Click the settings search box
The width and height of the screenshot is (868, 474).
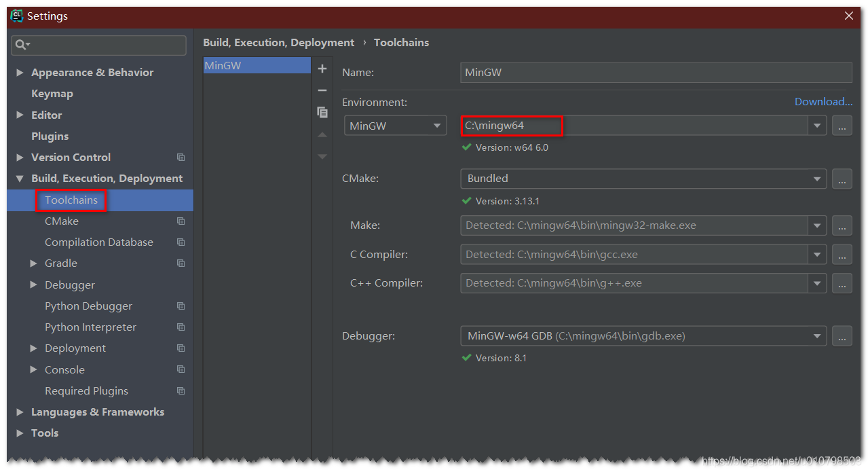(98, 45)
